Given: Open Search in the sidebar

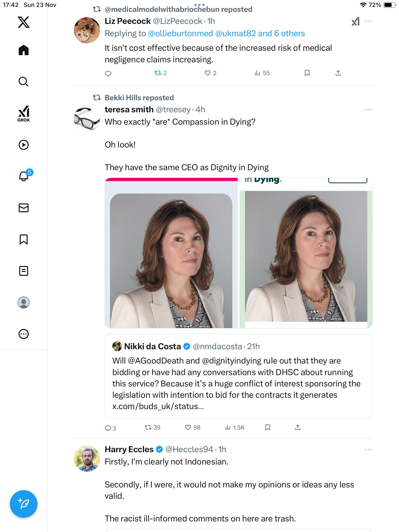Looking at the screenshot, I should (24, 82).
